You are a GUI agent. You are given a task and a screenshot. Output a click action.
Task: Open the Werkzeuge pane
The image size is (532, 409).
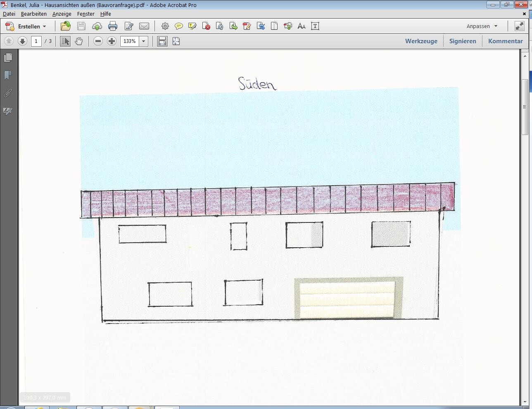[421, 41]
